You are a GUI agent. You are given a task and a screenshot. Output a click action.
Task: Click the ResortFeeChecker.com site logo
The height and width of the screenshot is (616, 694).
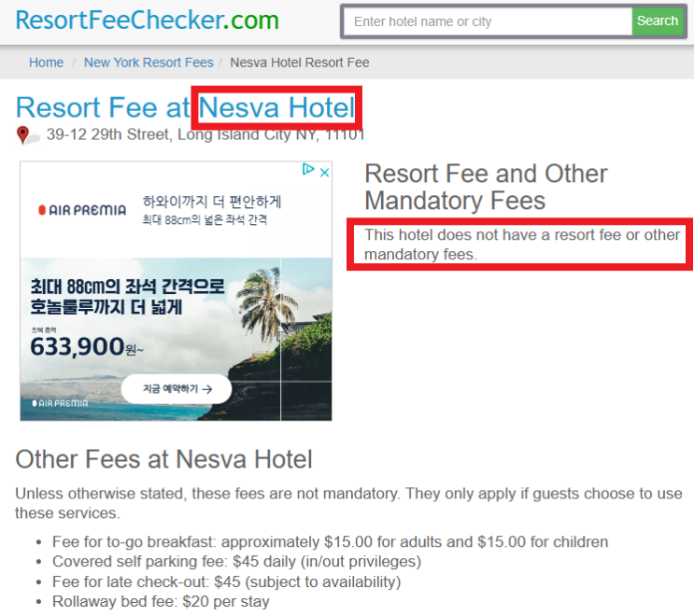click(147, 21)
